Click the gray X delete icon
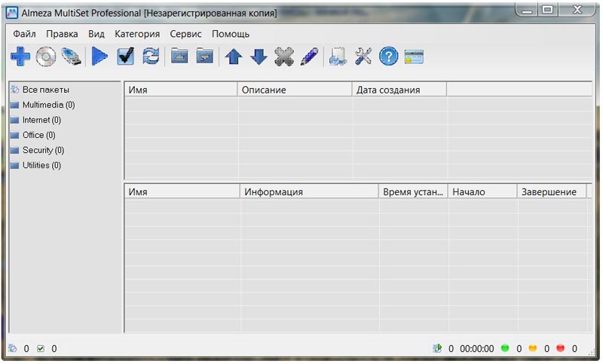The height and width of the screenshot is (364, 603). (x=284, y=57)
